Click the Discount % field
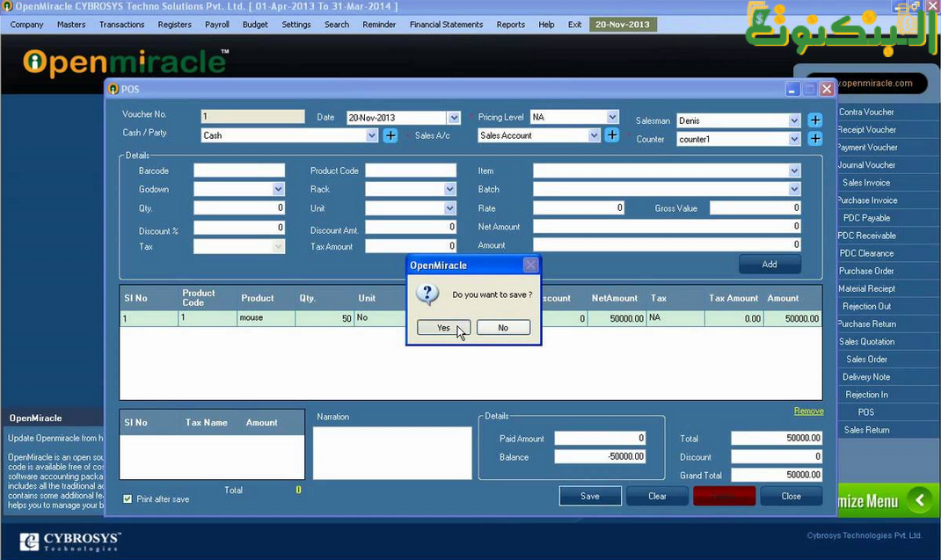941x560 pixels. point(239,228)
